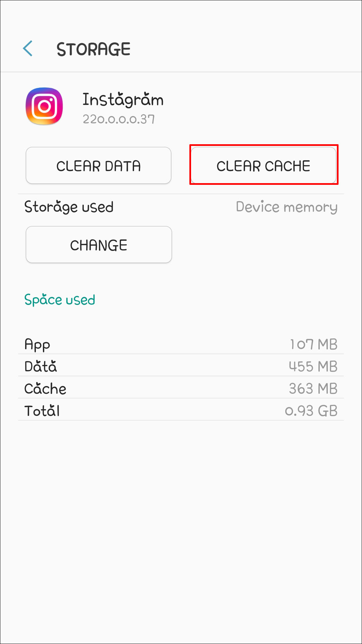Select the Cache row label
This screenshot has height=644, width=362.
pos(45,389)
